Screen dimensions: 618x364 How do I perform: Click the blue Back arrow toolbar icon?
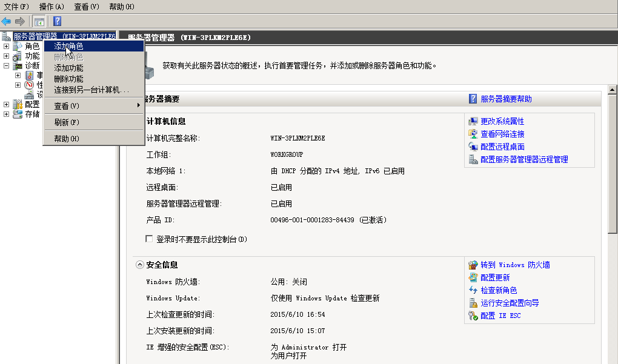(7, 21)
